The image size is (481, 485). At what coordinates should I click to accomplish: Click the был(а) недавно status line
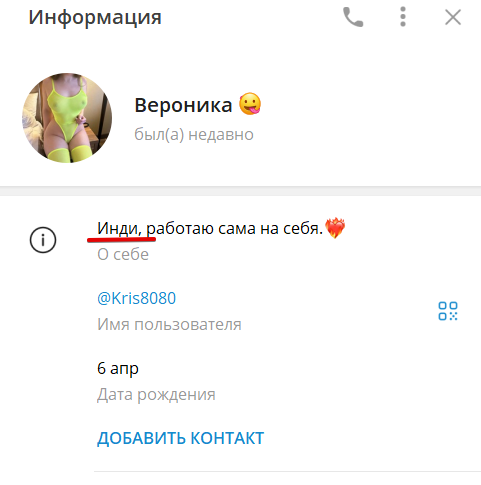(194, 135)
